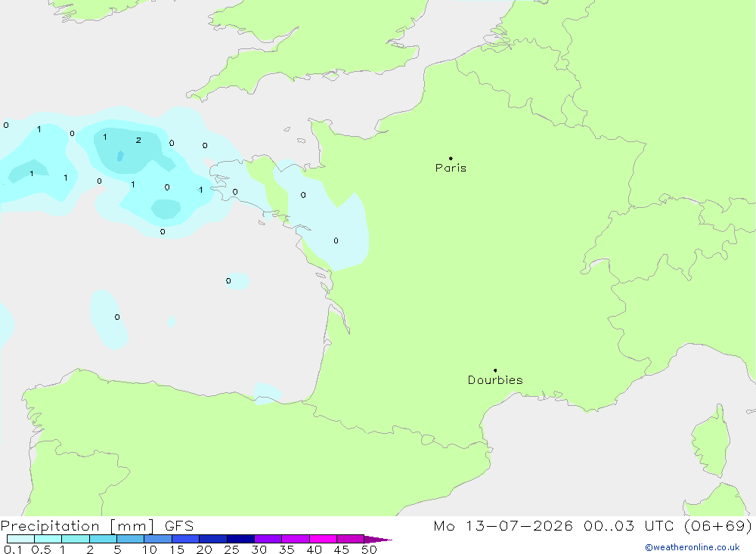Select the lightest cyan 0.1 mm legend swatch
Image resolution: width=756 pixels, height=554 pixels.
coord(20,539)
